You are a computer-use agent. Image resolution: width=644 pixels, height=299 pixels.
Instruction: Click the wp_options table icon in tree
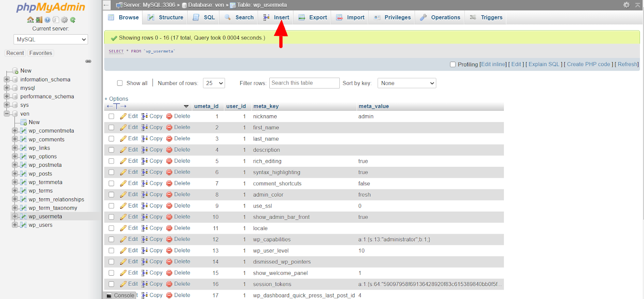[23, 156]
